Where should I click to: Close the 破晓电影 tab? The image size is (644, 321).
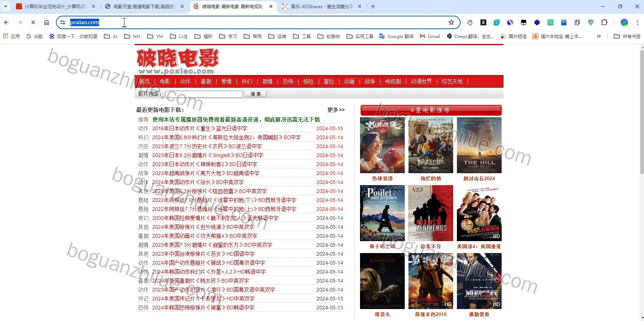pyautogui.click(x=271, y=6)
